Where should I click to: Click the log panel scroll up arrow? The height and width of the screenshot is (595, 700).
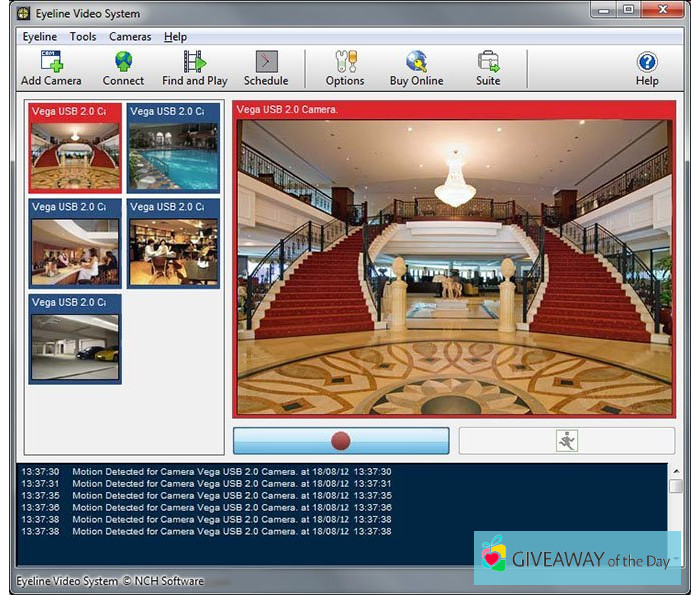click(x=677, y=472)
